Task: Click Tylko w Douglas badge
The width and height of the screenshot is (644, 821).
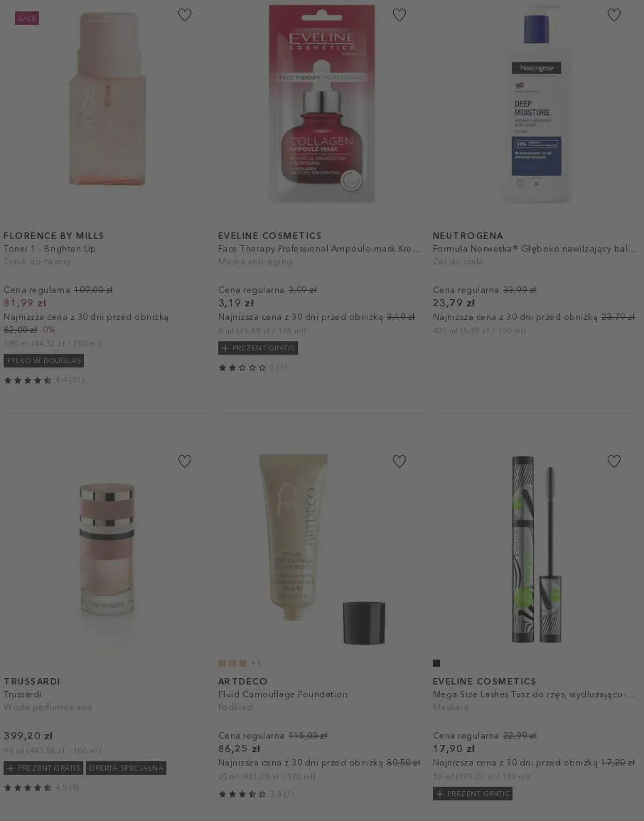Action: (43, 361)
